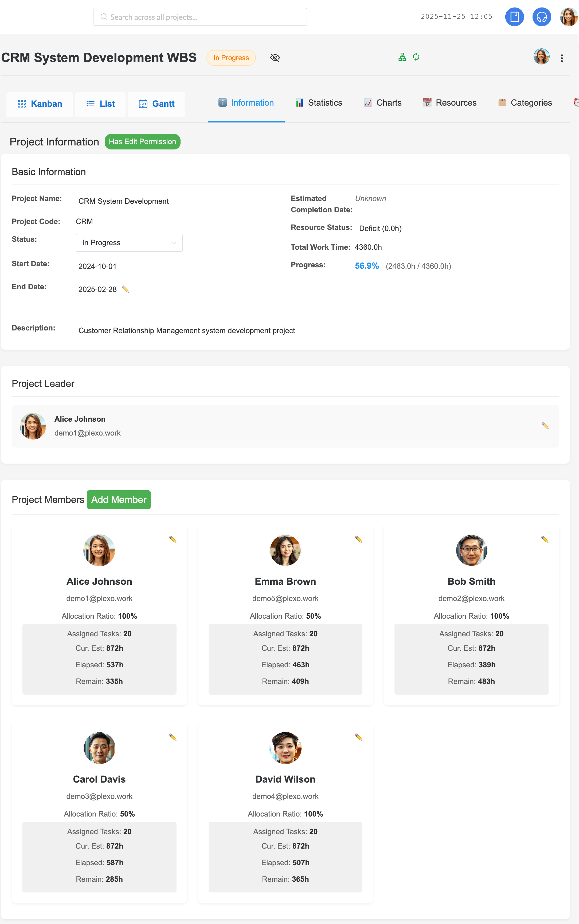Click the green refresh sync icon
Image resolution: width=579 pixels, height=924 pixels.
[x=416, y=57]
